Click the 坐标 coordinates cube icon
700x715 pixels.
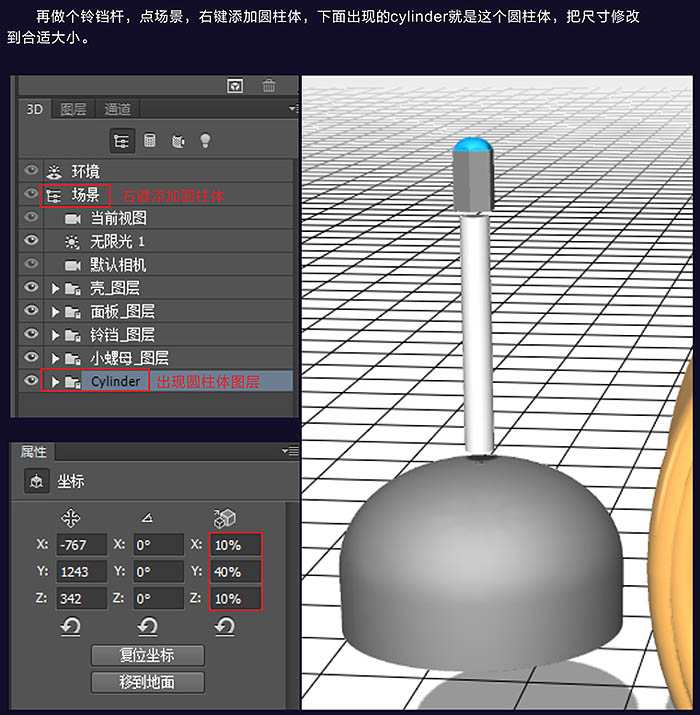tap(36, 481)
